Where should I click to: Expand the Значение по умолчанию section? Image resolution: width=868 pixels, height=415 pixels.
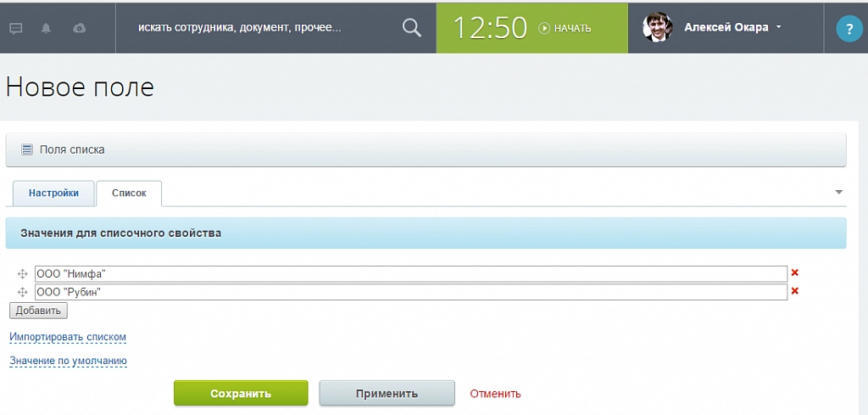tap(68, 361)
